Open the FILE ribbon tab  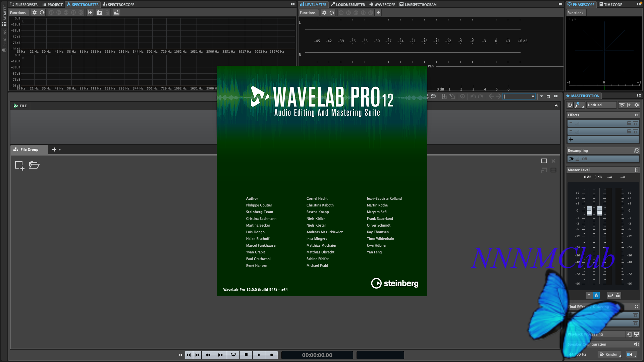pos(20,106)
